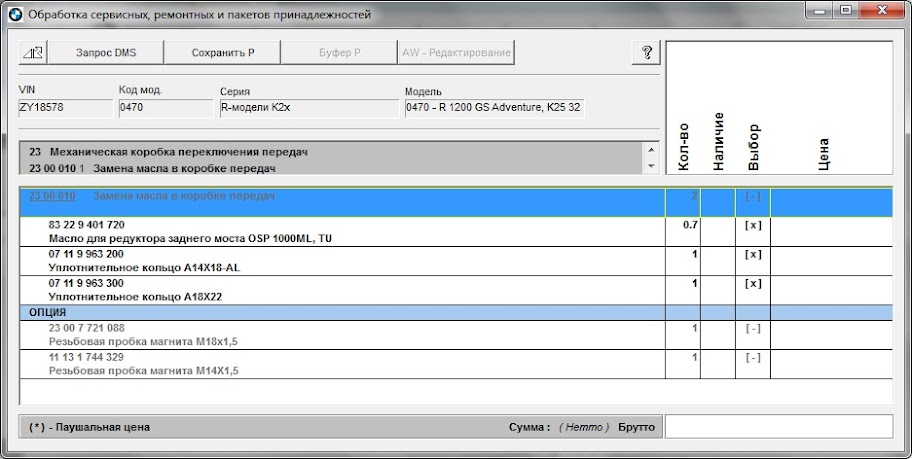Toggle selection for sealing ring A18X22
912x459 pixels.
click(x=752, y=284)
